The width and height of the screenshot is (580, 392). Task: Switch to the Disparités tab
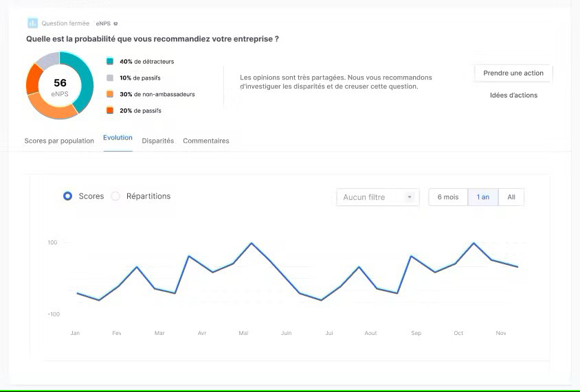(158, 141)
